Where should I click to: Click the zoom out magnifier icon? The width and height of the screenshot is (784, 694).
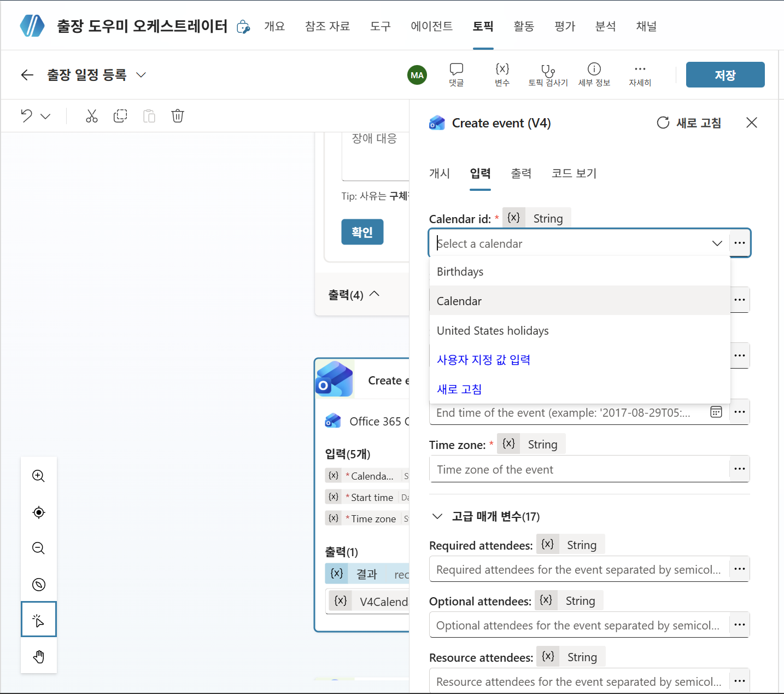click(38, 548)
